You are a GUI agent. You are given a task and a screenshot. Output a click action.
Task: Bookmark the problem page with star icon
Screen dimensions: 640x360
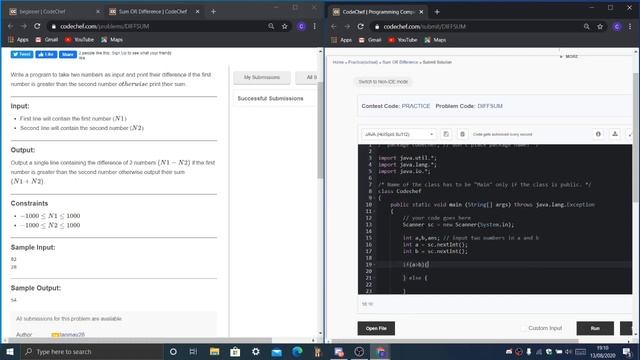pyautogui.click(x=284, y=26)
